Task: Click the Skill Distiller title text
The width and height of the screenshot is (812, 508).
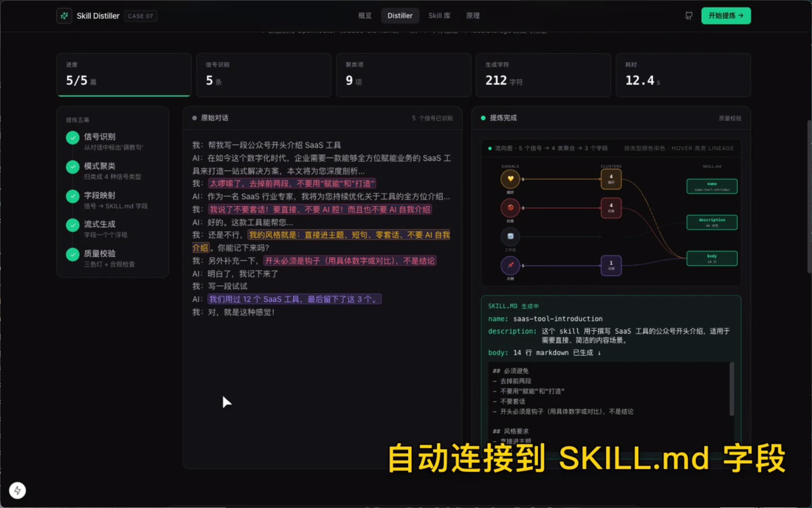Action: (x=98, y=16)
